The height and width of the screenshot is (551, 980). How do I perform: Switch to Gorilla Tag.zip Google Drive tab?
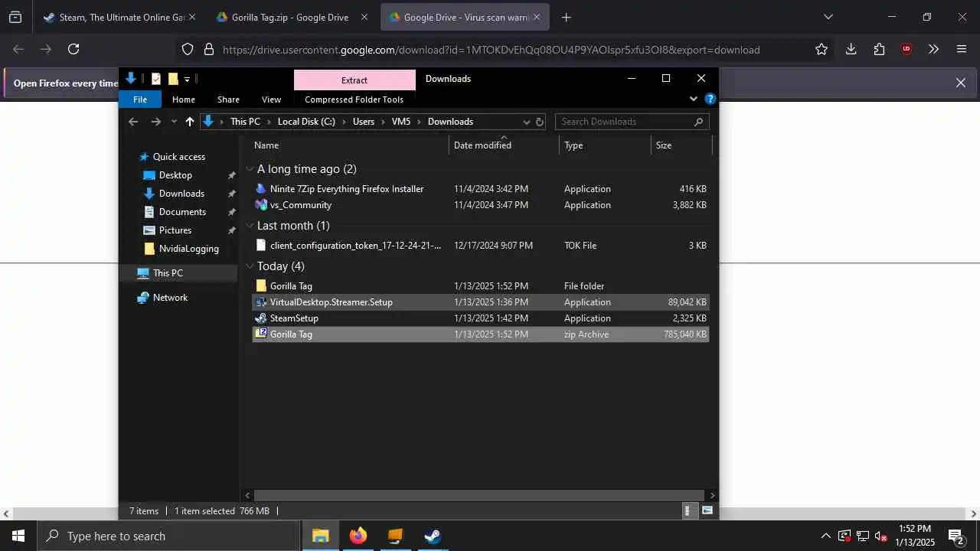[x=291, y=17]
